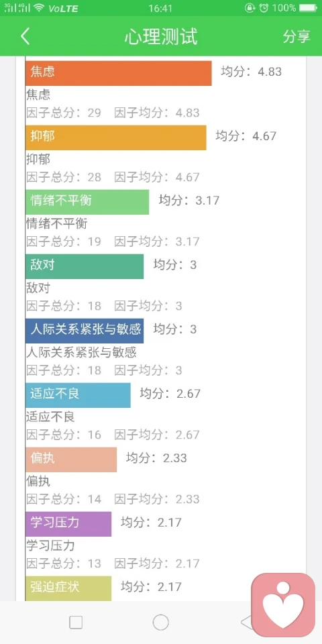Tap the WiFi signal status icon
The width and height of the screenshot is (322, 644).
39,8
